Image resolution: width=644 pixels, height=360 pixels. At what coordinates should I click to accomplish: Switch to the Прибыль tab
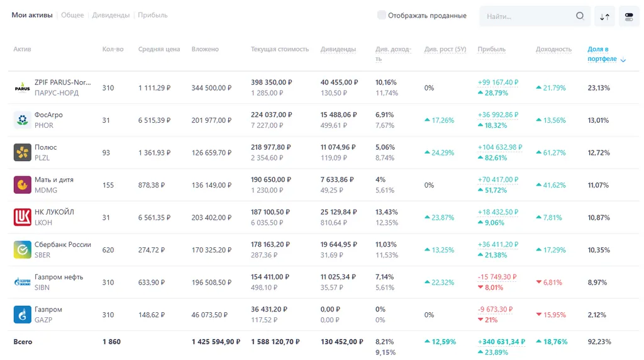click(x=153, y=15)
